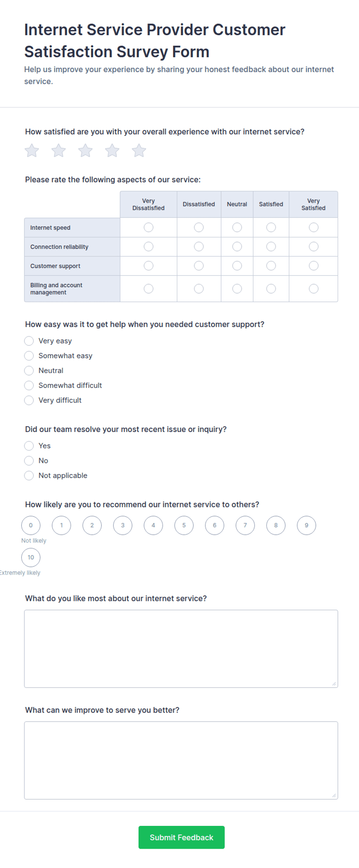Focus the improvement suggestions text area

181,760
